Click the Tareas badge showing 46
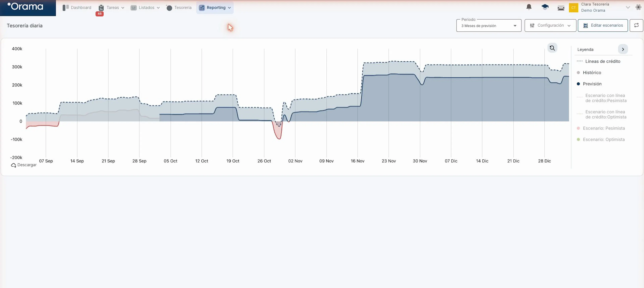This screenshot has height=288, width=644. pyautogui.click(x=99, y=14)
